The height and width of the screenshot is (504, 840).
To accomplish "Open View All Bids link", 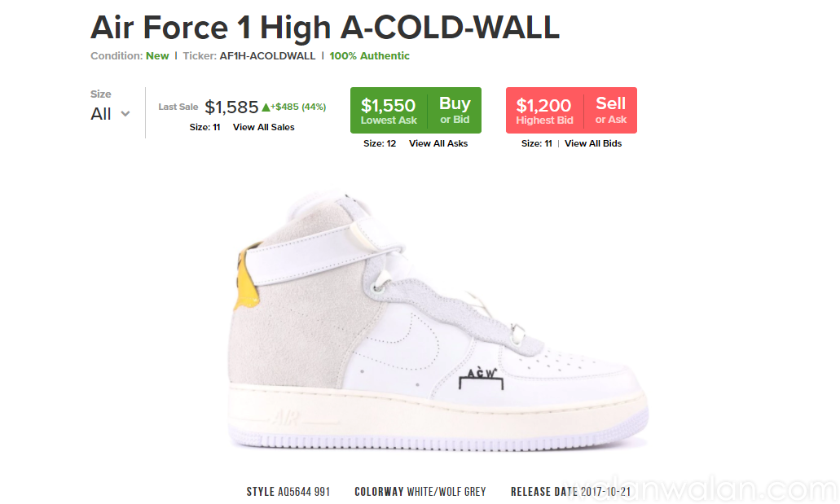I will click(593, 143).
